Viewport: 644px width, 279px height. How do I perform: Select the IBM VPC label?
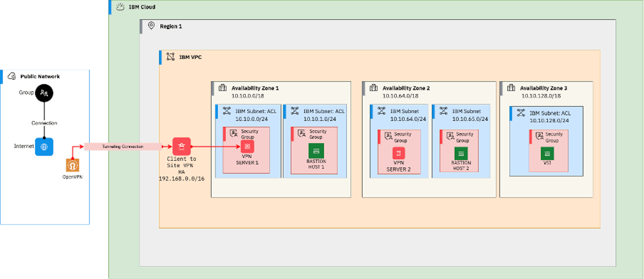(x=191, y=57)
